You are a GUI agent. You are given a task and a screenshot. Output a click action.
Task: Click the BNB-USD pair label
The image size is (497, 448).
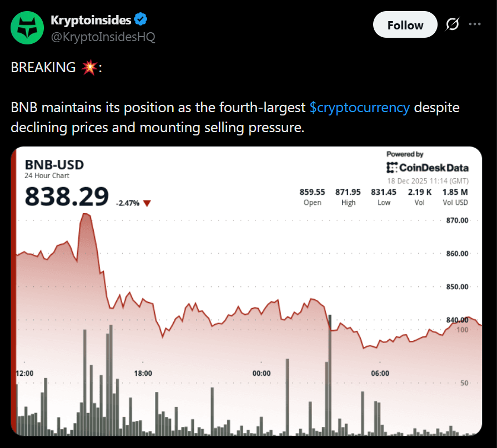click(x=54, y=164)
